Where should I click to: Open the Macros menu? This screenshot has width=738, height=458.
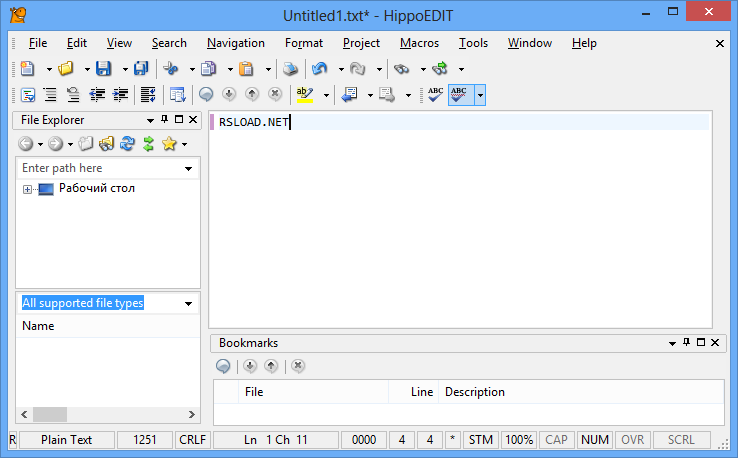(419, 43)
